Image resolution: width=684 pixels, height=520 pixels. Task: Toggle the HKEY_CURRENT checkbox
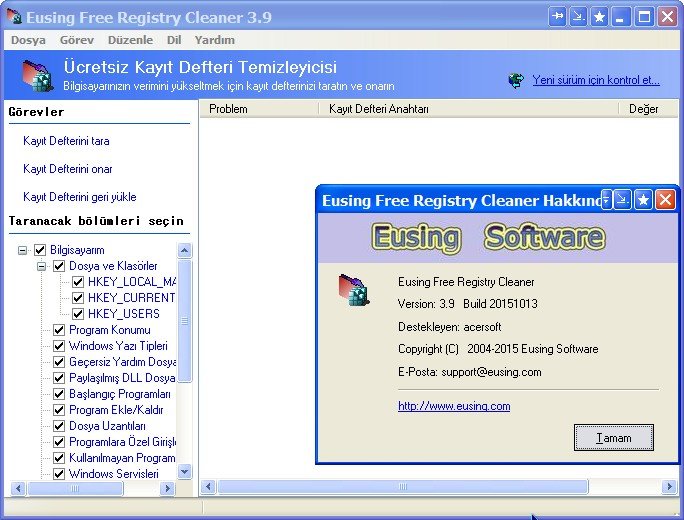tap(78, 298)
